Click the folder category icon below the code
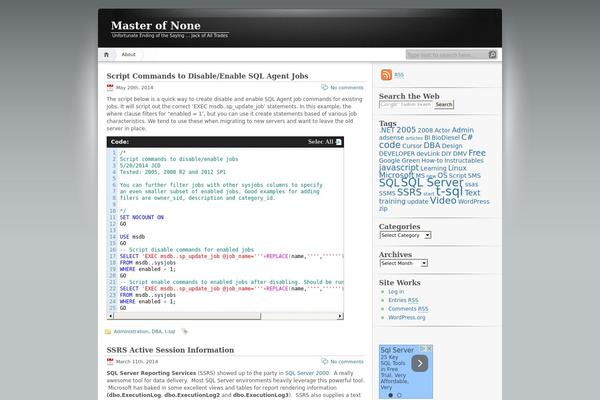 pyautogui.click(x=108, y=331)
